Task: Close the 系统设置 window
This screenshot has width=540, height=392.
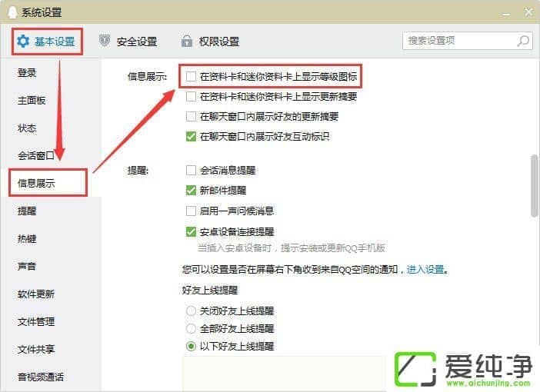Action: (x=528, y=12)
